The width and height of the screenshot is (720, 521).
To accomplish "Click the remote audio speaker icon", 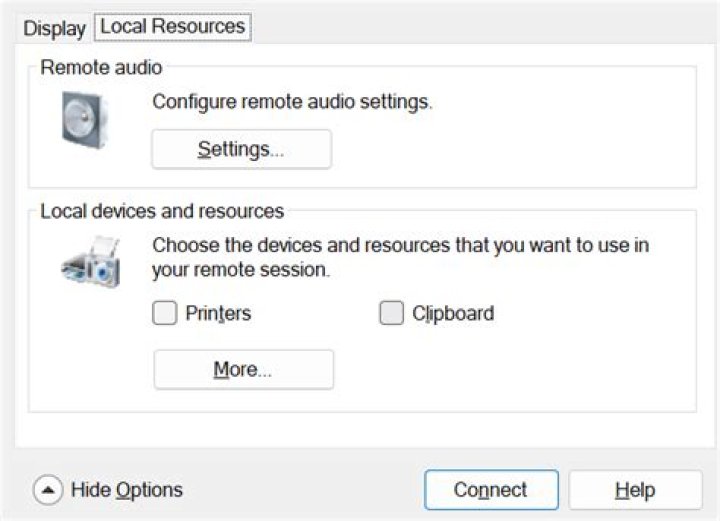I will 85,120.
